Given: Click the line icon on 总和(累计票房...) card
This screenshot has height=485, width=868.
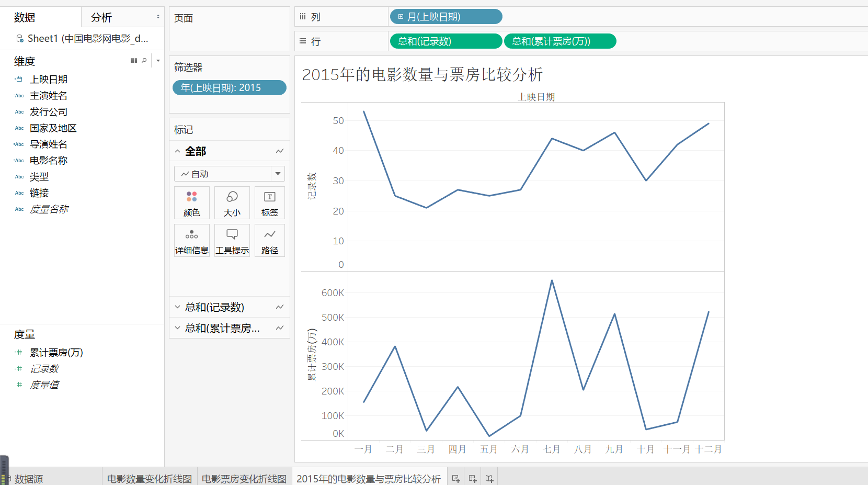Looking at the screenshot, I should tap(280, 328).
